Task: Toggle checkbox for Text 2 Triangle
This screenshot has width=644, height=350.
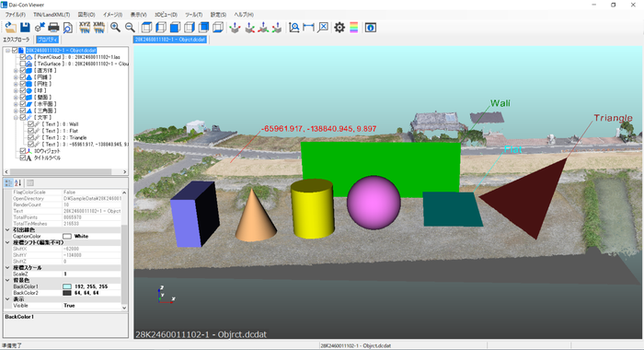Action: point(30,137)
